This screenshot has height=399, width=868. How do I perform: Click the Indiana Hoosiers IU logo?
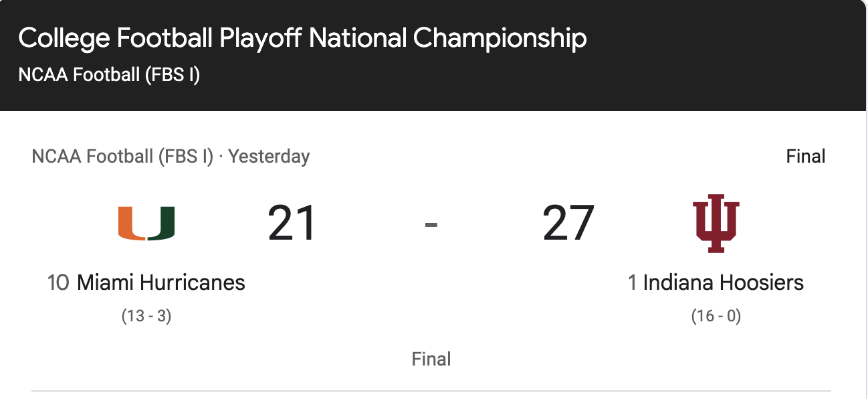716,224
